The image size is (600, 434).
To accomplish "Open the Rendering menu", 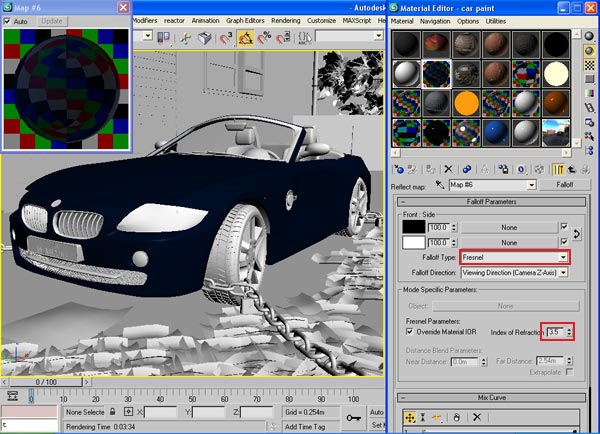I will click(285, 20).
